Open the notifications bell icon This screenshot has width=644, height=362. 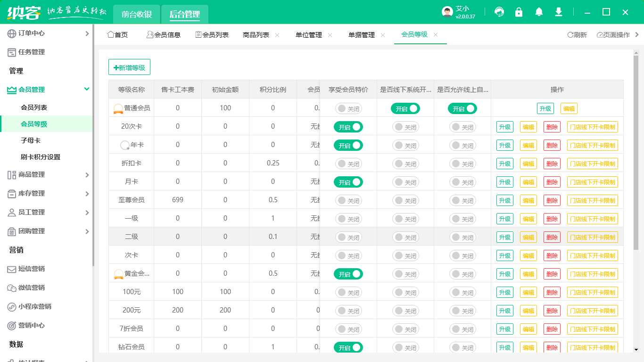[539, 12]
